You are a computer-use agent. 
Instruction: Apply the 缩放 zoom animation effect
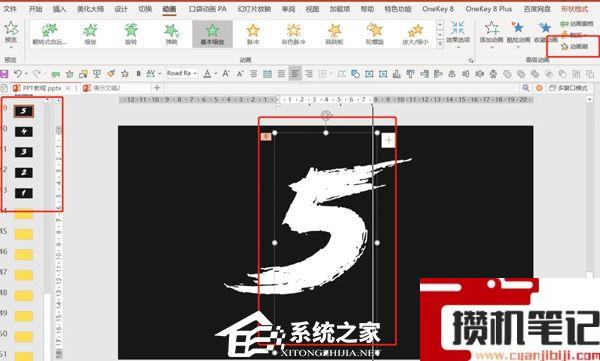(x=91, y=34)
